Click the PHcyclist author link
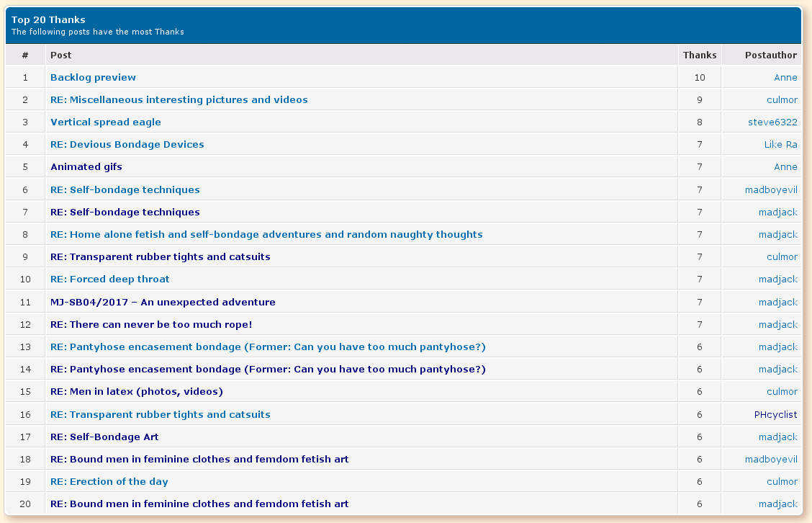The height and width of the screenshot is (523, 812). pyautogui.click(x=775, y=414)
